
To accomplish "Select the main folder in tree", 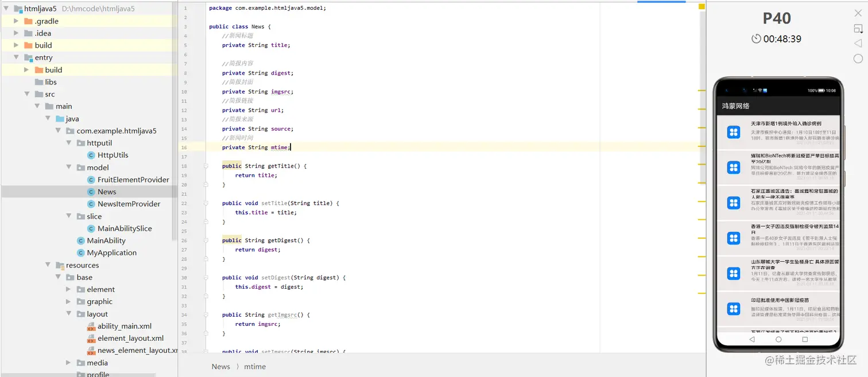I will pyautogui.click(x=64, y=106).
